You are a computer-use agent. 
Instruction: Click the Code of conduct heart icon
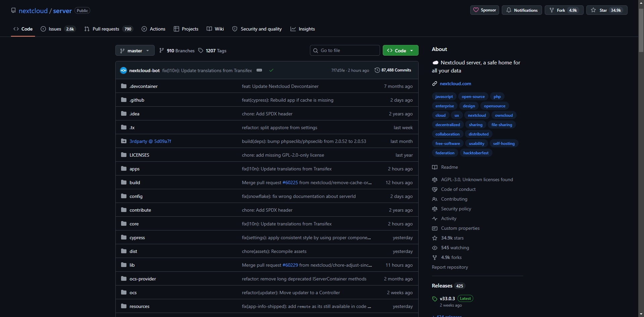coord(435,189)
